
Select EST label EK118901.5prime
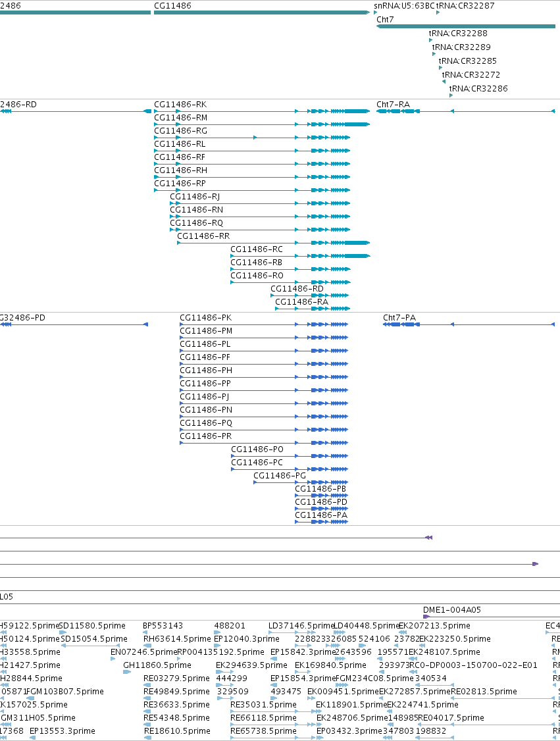coord(352,704)
